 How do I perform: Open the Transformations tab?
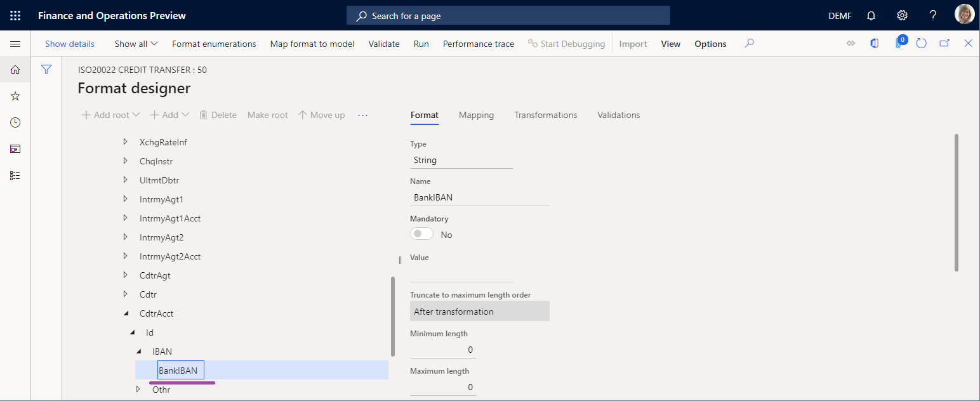pos(545,115)
